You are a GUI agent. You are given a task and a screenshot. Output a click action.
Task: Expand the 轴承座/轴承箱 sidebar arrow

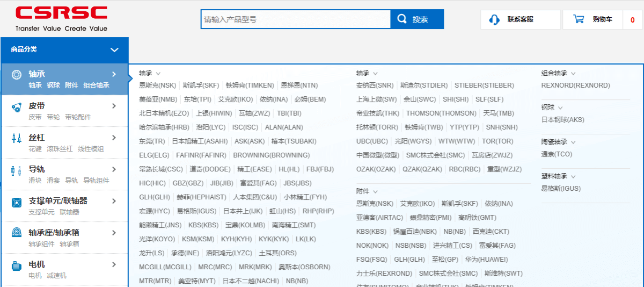click(x=114, y=233)
